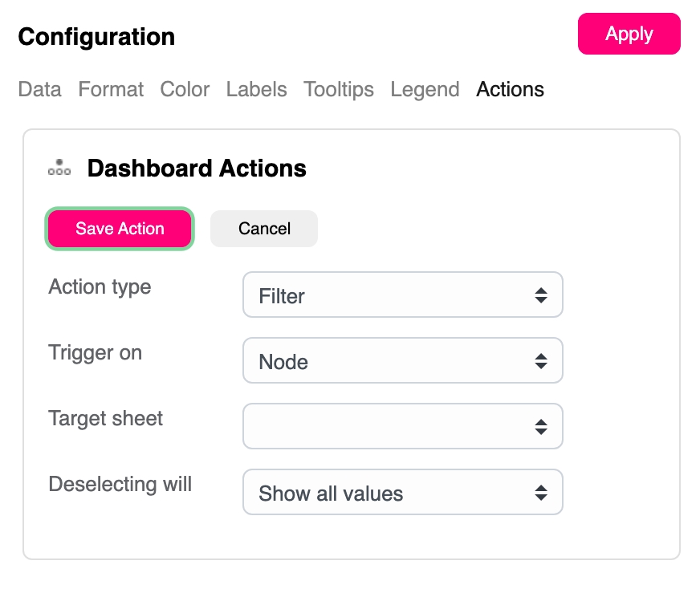Open the Format tab
This screenshot has height=589, width=700.
pyautogui.click(x=111, y=89)
